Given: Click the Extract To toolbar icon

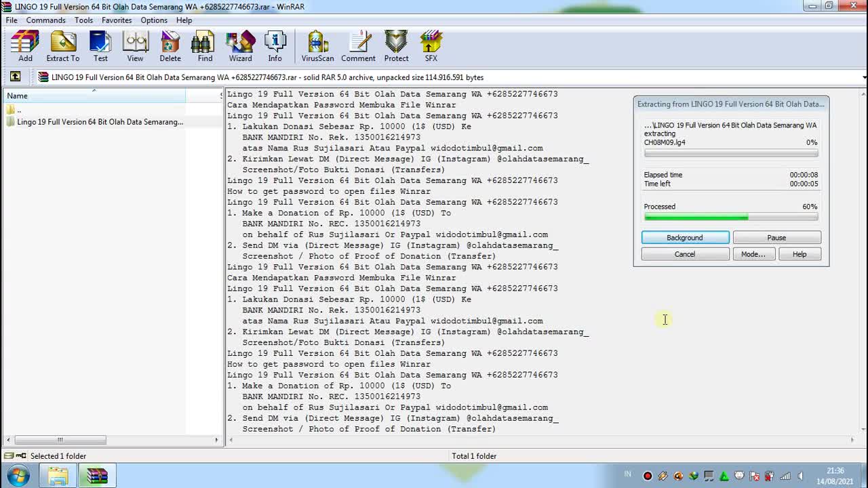Looking at the screenshot, I should pyautogui.click(x=63, y=47).
